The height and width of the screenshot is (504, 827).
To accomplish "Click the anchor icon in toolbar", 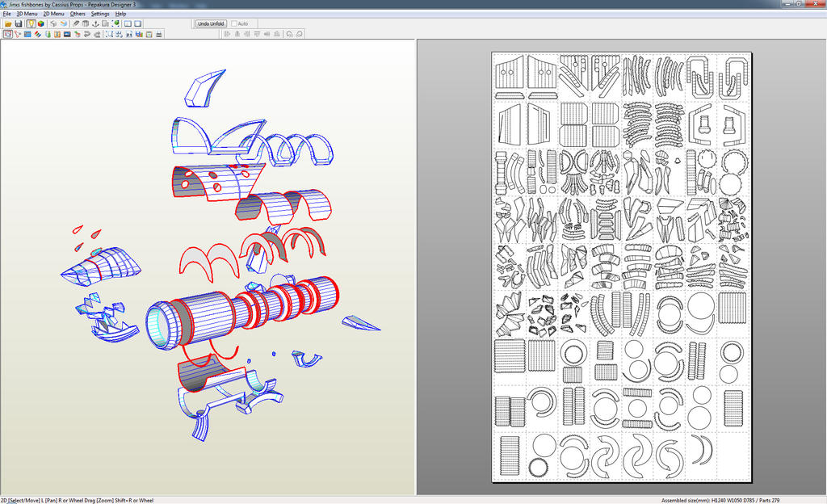I will point(95,23).
